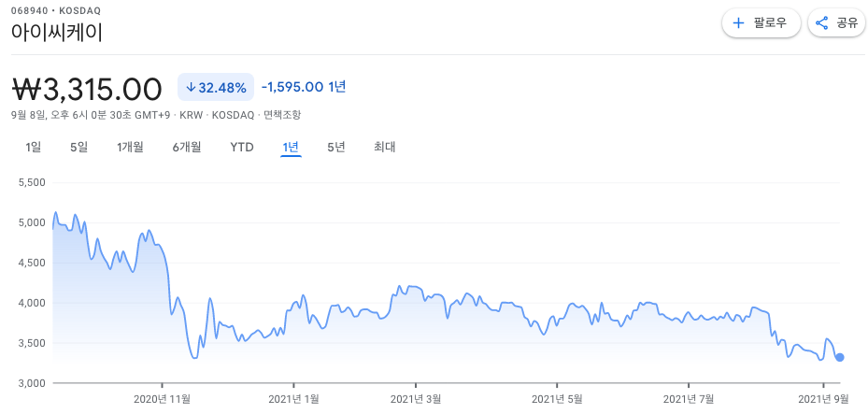Click the 5,000 y-axis value
Screen dimensions: 868x414
[34, 222]
